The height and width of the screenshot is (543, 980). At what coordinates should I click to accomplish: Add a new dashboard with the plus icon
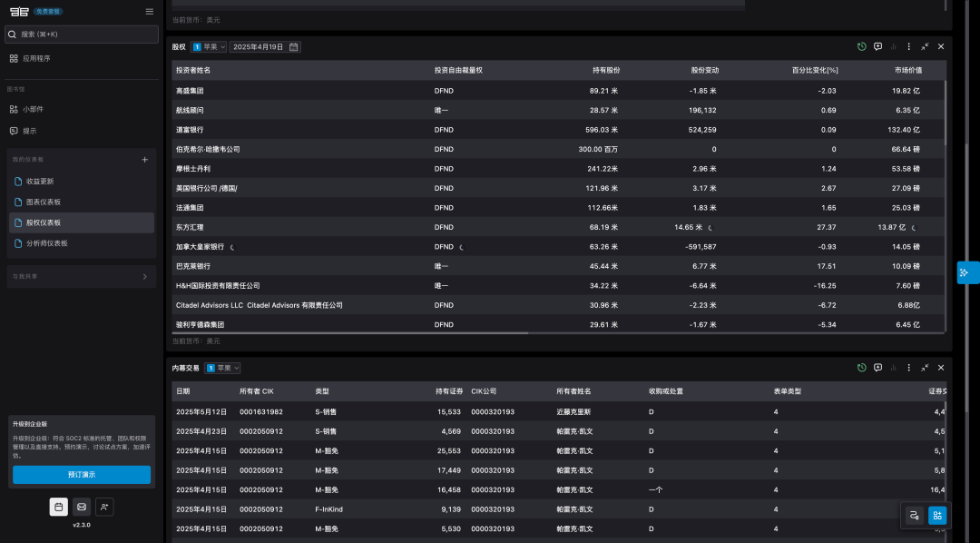click(145, 160)
